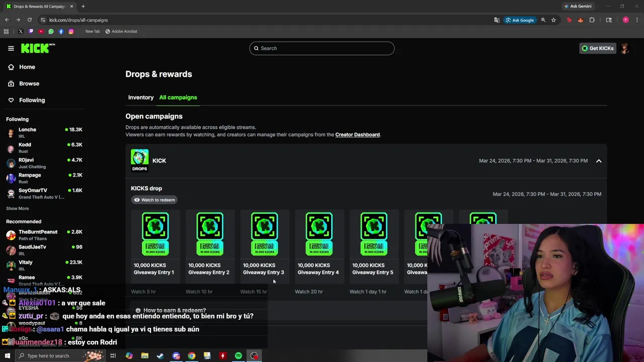Open File Explorer from the taskbar
The width and height of the screenshot is (644, 362).
click(144, 355)
